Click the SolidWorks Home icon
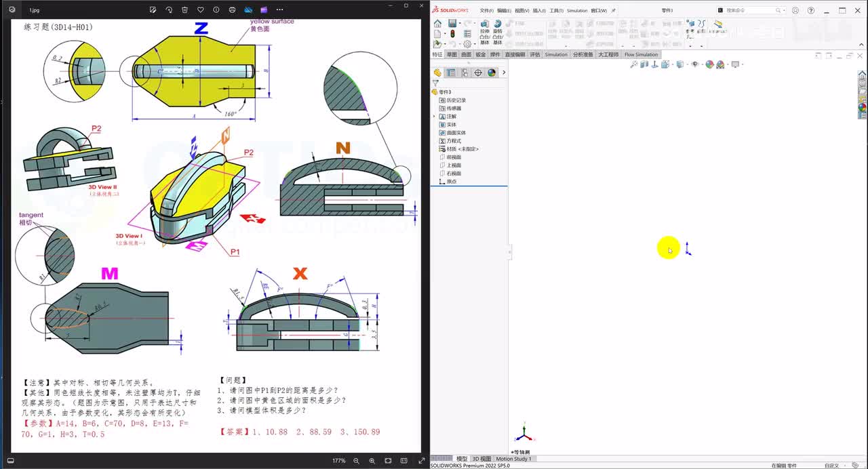868x469 pixels. pyautogui.click(x=437, y=24)
